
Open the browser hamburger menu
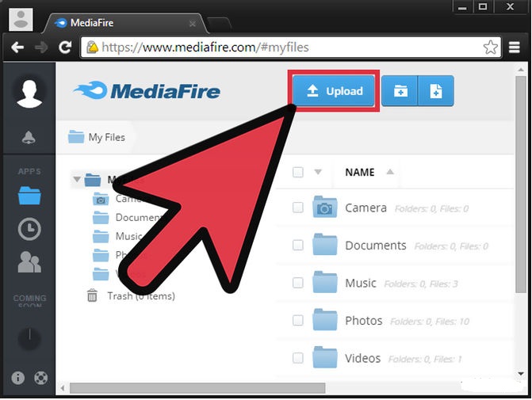pyautogui.click(x=515, y=47)
